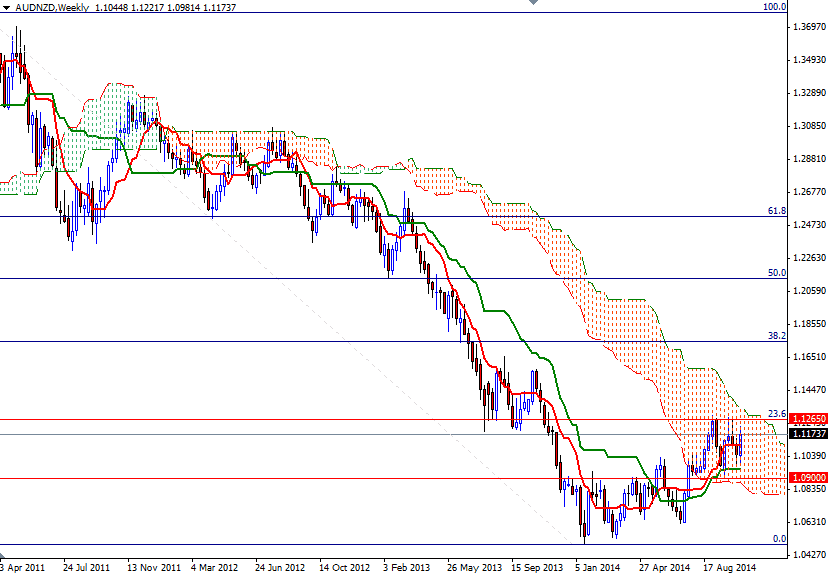This screenshot has height=575, width=828.
Task: Click the 1.32890 price scale value
Action: point(809,93)
